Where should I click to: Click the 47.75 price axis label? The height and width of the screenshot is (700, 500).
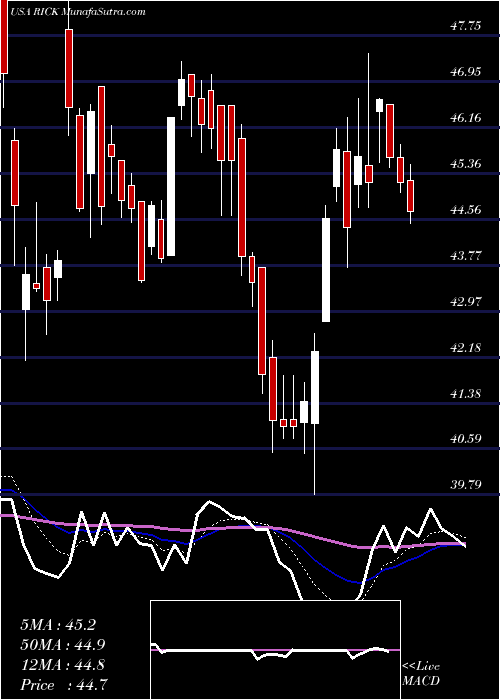(466, 26)
